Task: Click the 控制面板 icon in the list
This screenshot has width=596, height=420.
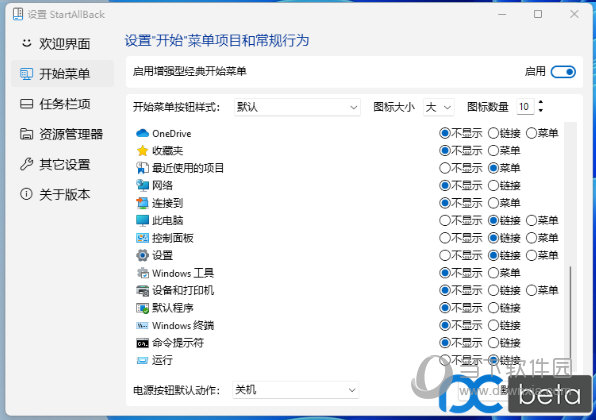Action: pyautogui.click(x=142, y=238)
